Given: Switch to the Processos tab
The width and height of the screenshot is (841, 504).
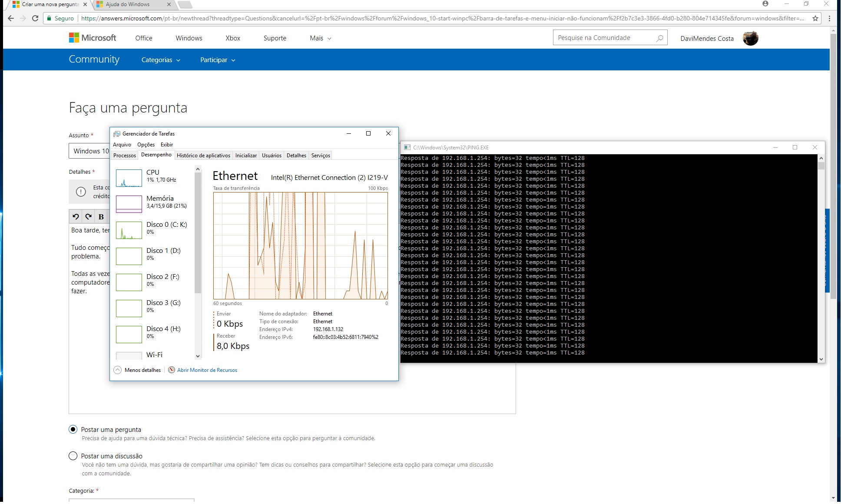Looking at the screenshot, I should click(x=125, y=156).
